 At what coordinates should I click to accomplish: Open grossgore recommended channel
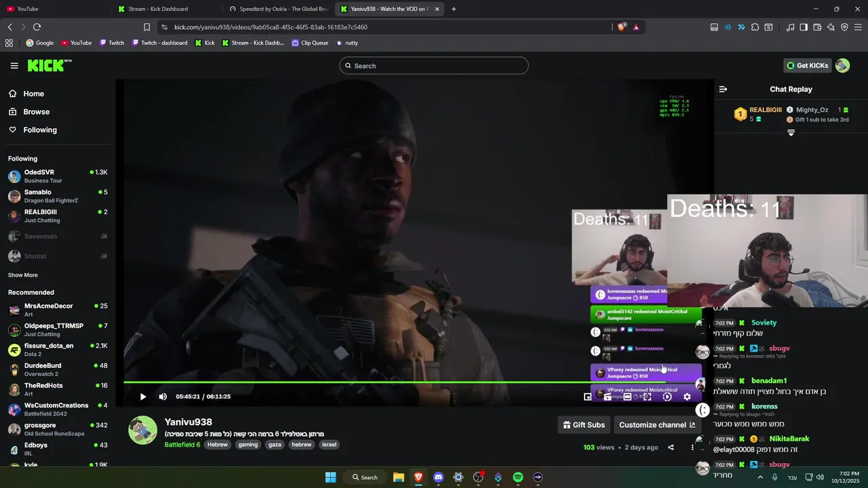[x=58, y=429]
